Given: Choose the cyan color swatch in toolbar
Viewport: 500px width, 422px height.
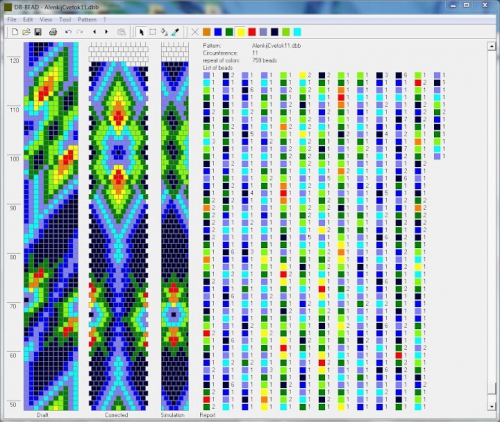Looking at the screenshot, I should click(x=297, y=32).
